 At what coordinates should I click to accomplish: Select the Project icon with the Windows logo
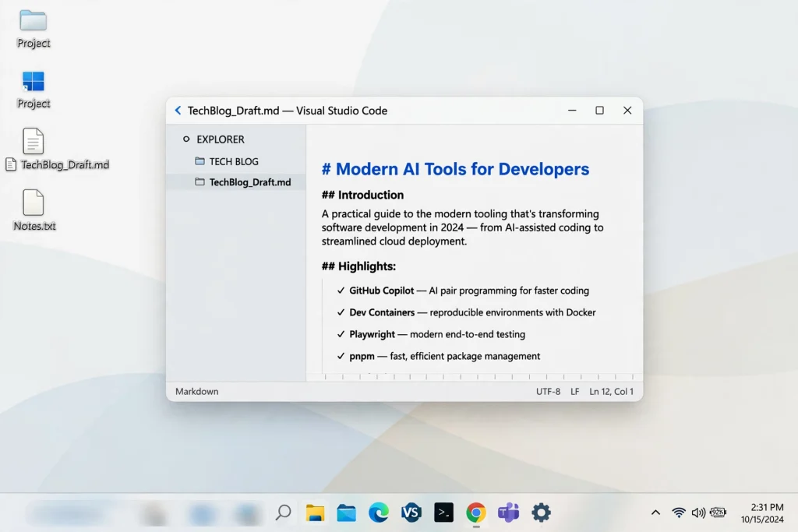[34, 90]
